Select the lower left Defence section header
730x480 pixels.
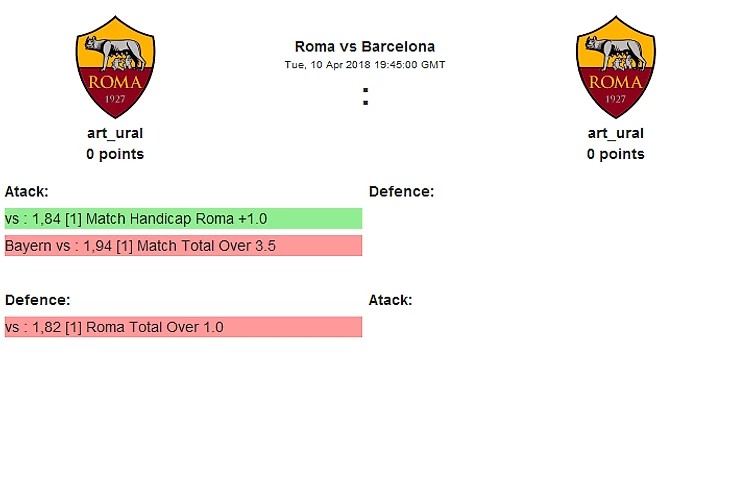37,299
